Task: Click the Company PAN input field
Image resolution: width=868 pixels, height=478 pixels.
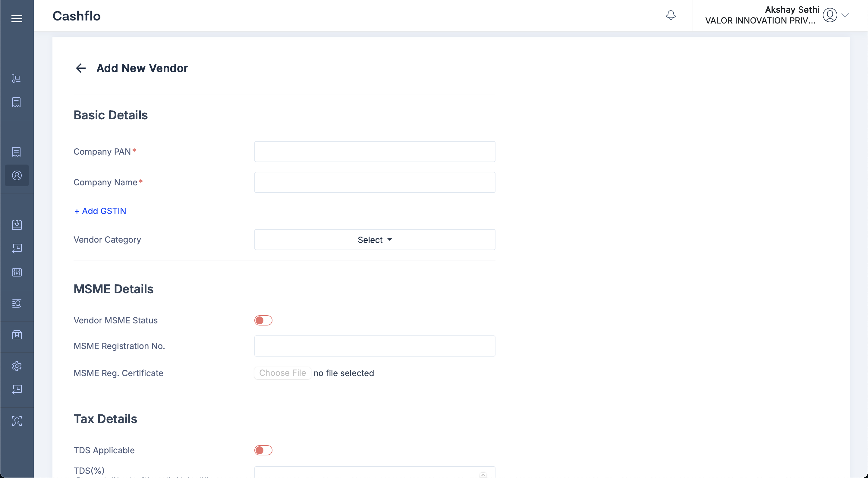Action: [x=375, y=152]
